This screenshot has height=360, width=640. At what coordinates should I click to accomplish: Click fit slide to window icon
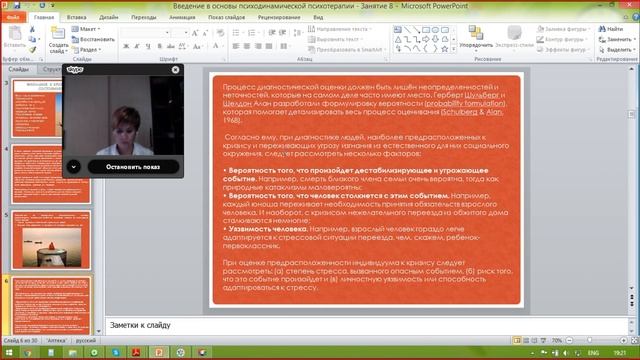pyautogui.click(x=635, y=340)
